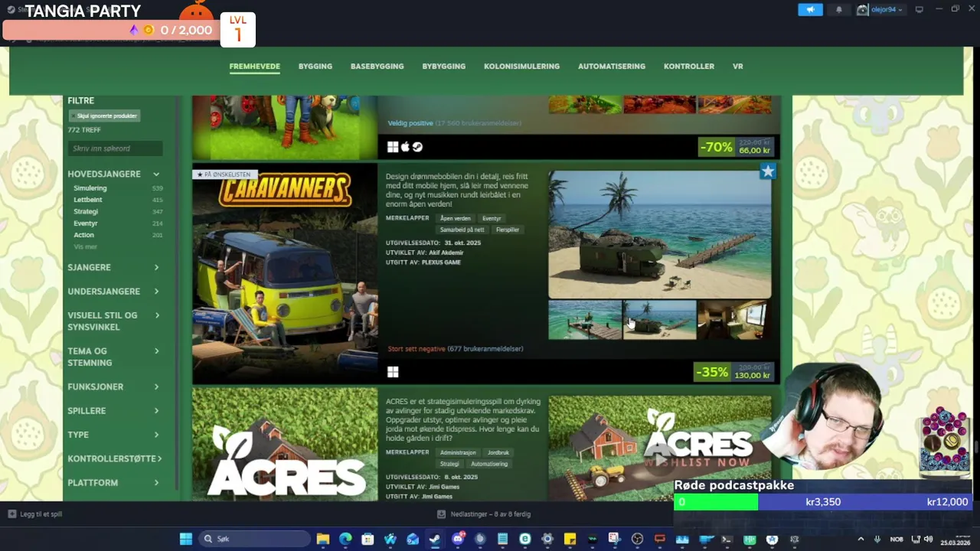Viewport: 980px width, 551px height.
Task: Open OBS Studio from the taskbar
Action: pos(637,539)
